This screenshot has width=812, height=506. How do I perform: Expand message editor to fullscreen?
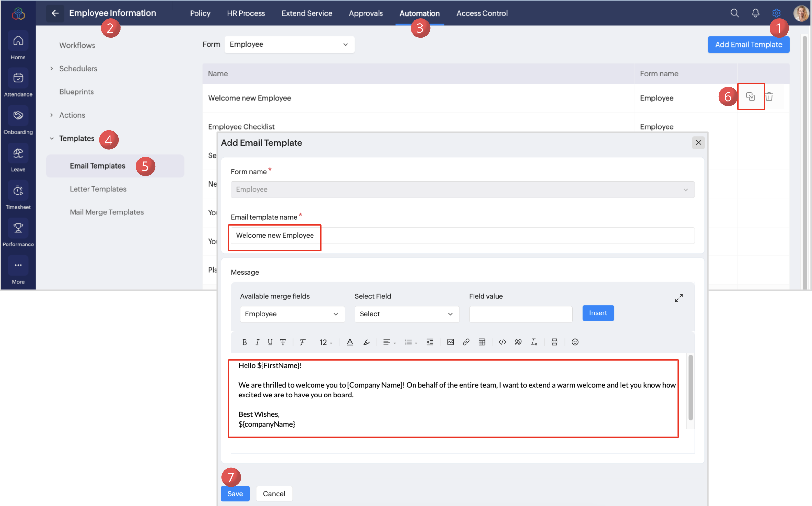point(679,298)
